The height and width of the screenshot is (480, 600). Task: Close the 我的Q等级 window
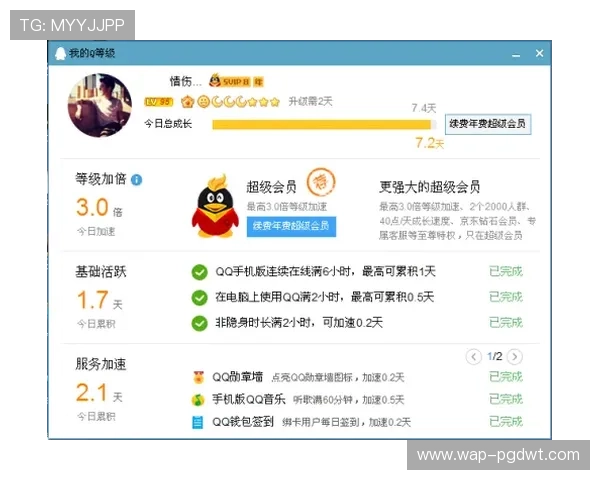pos(540,53)
